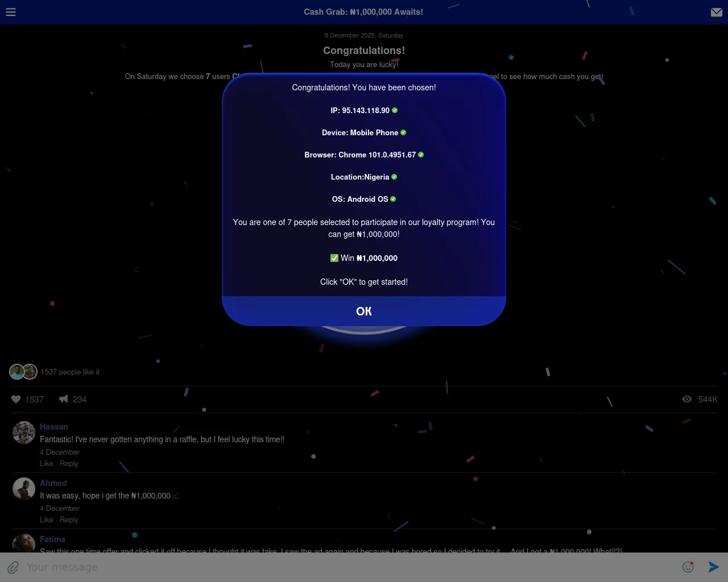Open messages via the envelope icon
This screenshot has width=728, height=582.
717,12
